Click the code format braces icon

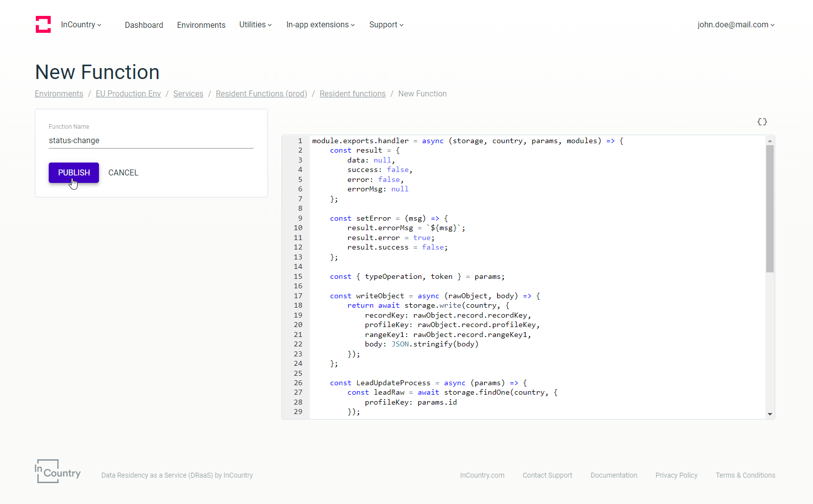762,122
